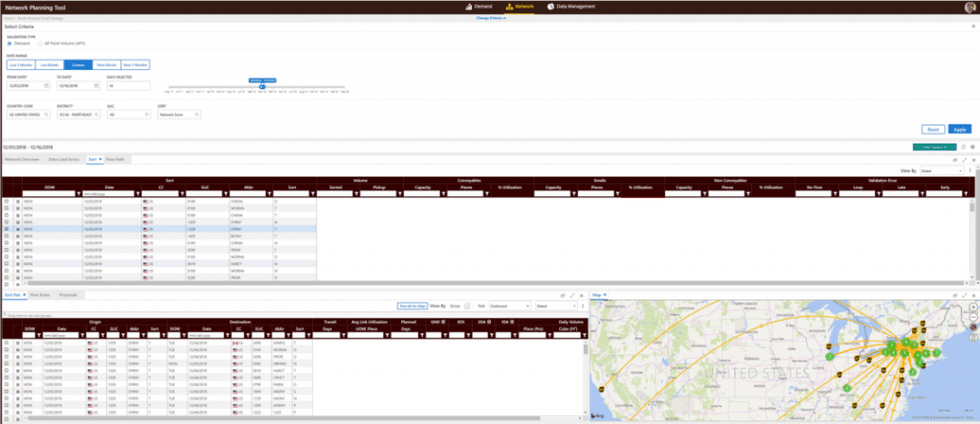Viewport: 980px width, 424px height.
Task: Open the From Date calendar picker icon
Action: click(x=47, y=86)
